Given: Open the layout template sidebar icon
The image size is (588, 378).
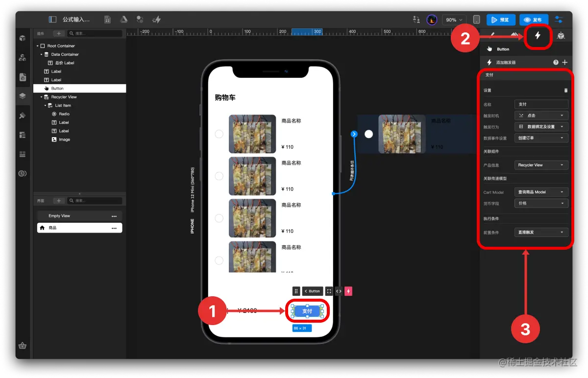Looking at the screenshot, I should [22, 135].
